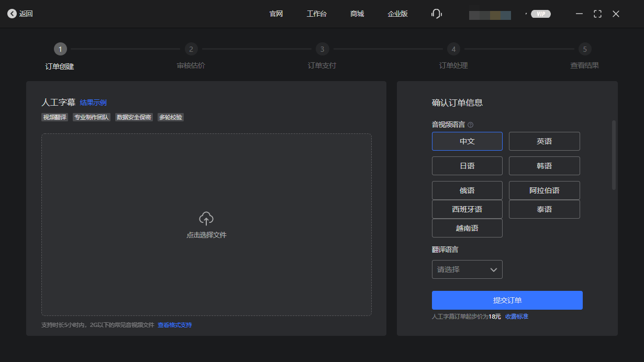
Task: Select 西班牙语 as audio language
Action: 467,209
